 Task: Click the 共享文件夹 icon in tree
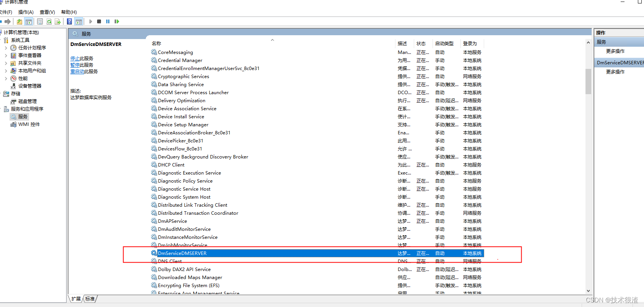point(13,63)
